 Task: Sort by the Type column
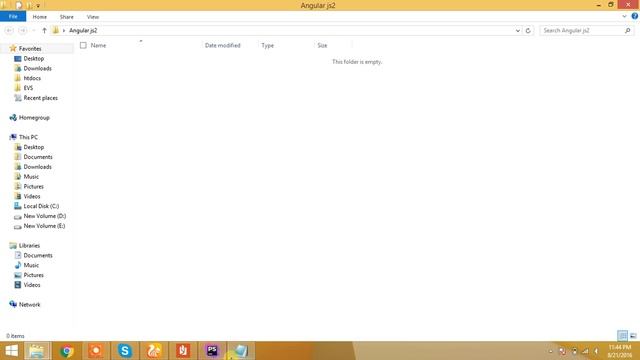point(267,45)
